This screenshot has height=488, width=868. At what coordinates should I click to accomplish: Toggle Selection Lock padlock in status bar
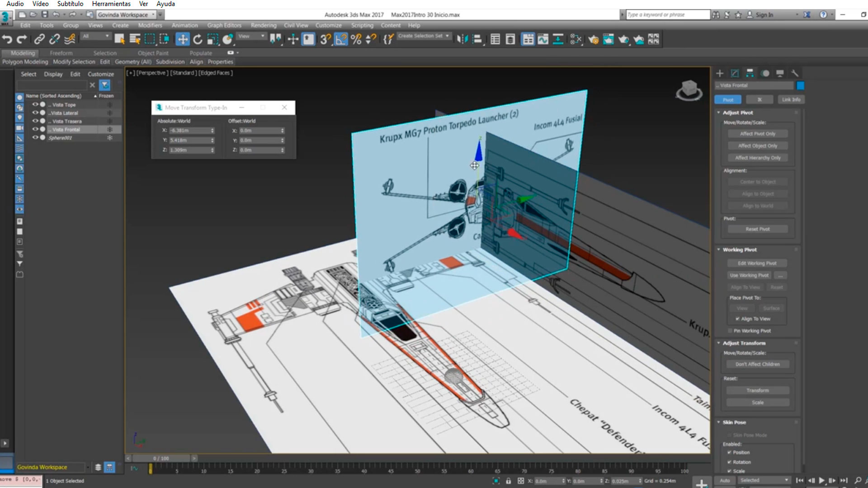point(508,481)
